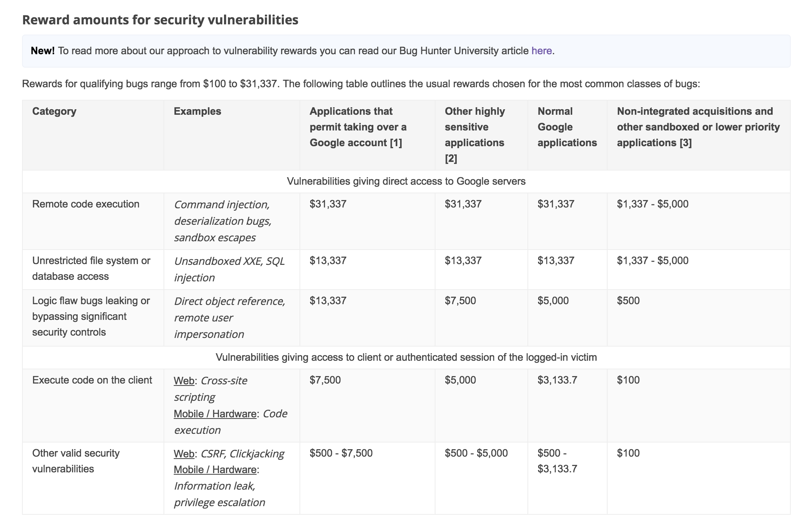Click the '$3,133.7' reward for client code execution
This screenshot has height=525, width=812.
coord(557,380)
